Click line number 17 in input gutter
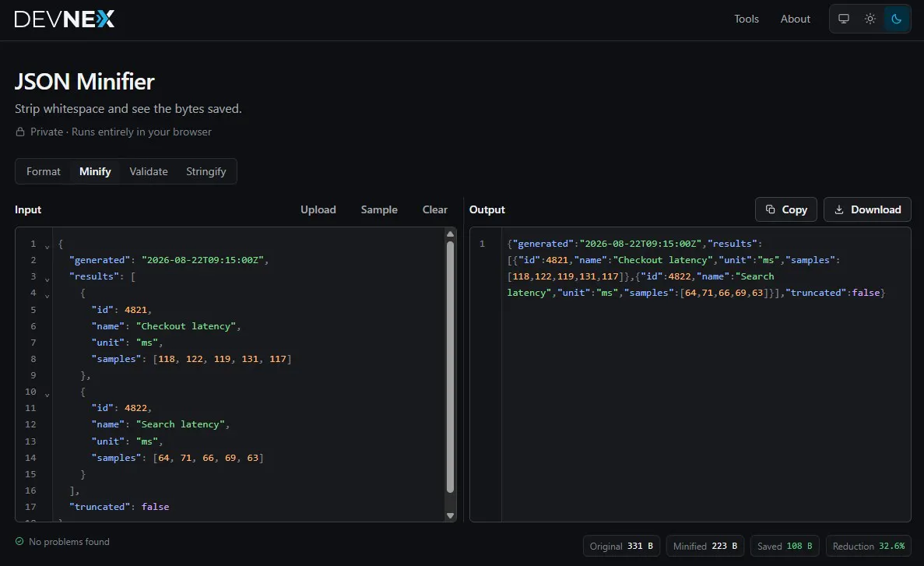This screenshot has height=566, width=924. pos(30,507)
